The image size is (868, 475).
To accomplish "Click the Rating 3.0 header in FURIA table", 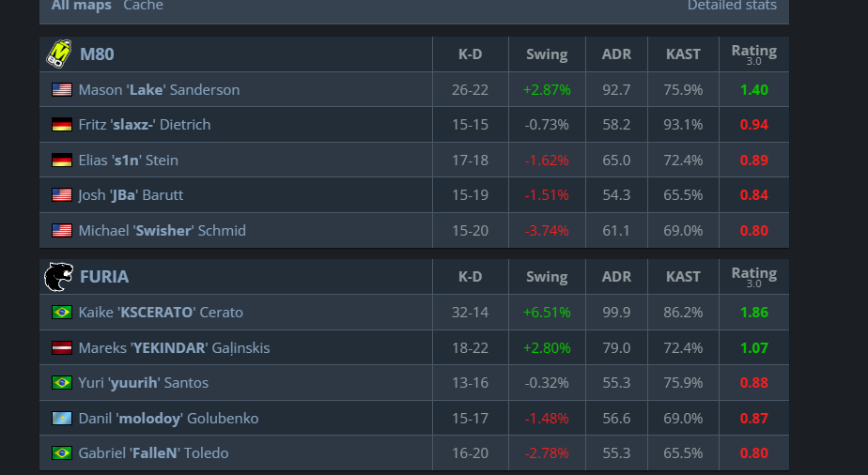I will 754,277.
